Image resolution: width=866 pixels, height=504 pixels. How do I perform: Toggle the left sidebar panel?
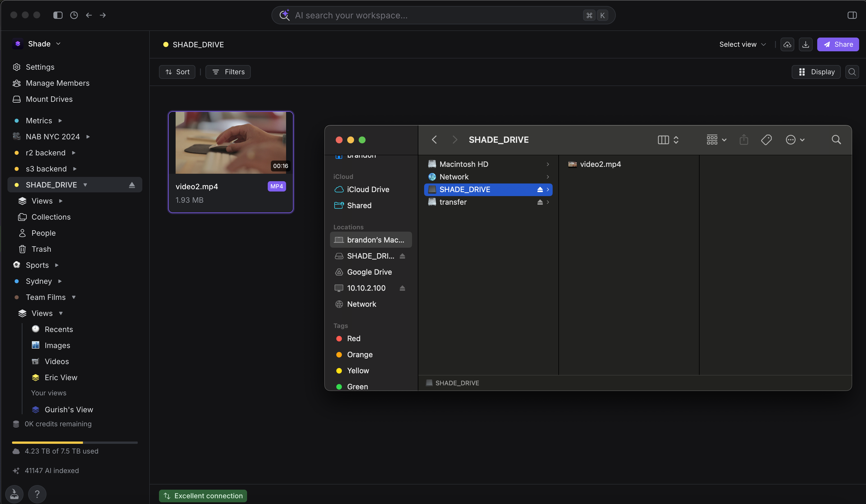[58, 15]
